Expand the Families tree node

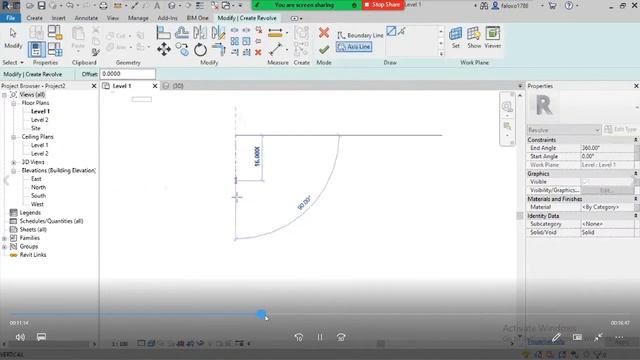point(4,238)
